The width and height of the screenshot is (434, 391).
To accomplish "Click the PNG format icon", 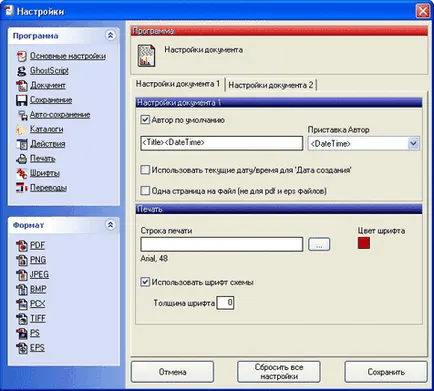I will [22, 260].
